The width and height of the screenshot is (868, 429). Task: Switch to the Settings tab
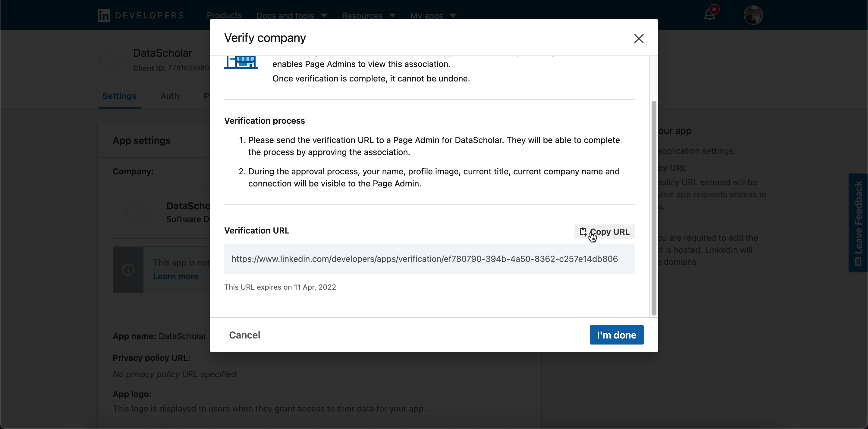point(119,96)
